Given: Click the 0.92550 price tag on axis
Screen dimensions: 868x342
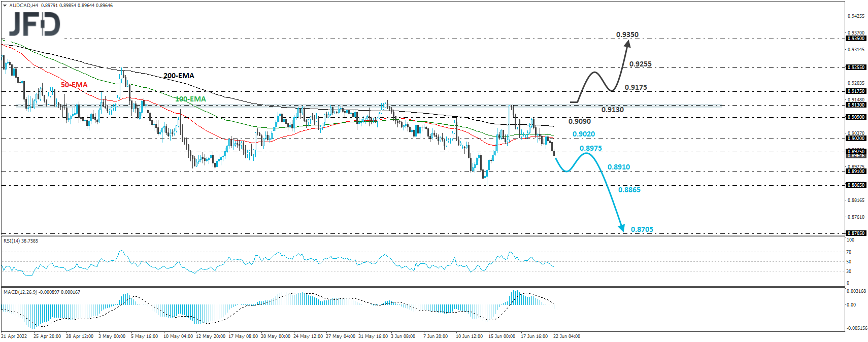Looking at the screenshot, I should click(x=856, y=67).
